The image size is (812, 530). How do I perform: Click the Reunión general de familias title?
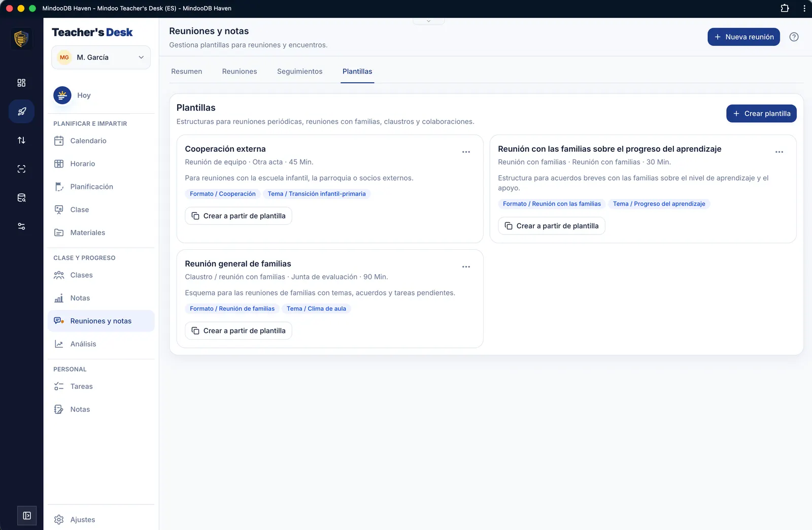point(238,263)
